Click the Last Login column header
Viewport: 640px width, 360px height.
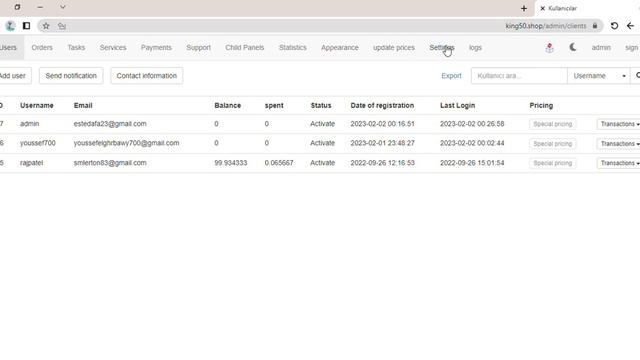[458, 105]
